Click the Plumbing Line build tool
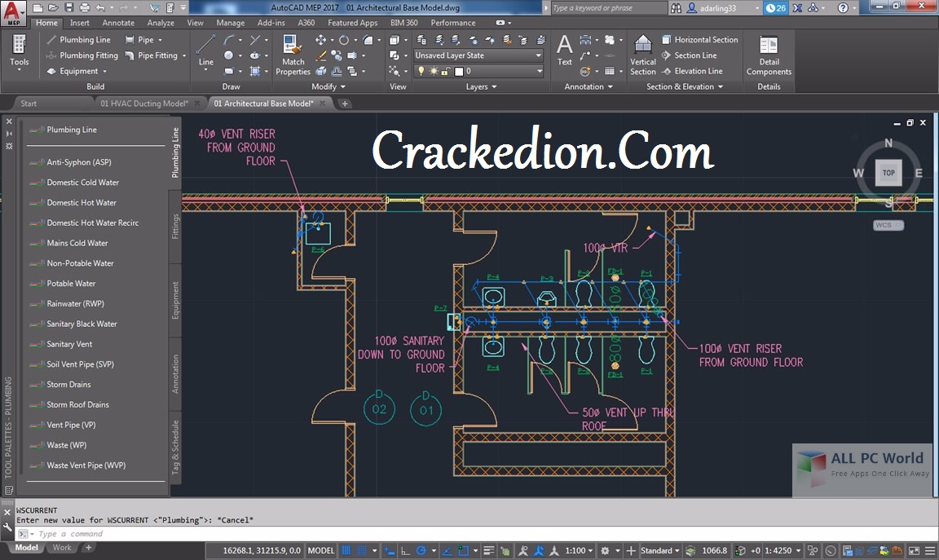Viewport: 939px width, 560px height. click(79, 39)
